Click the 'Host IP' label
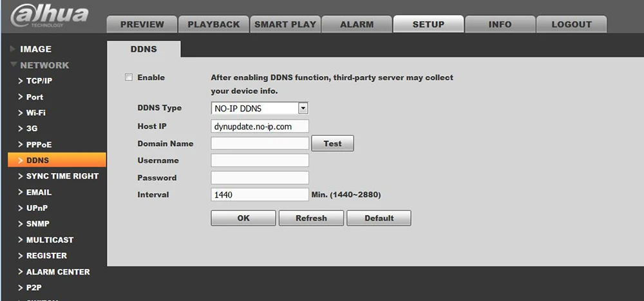 coord(152,126)
